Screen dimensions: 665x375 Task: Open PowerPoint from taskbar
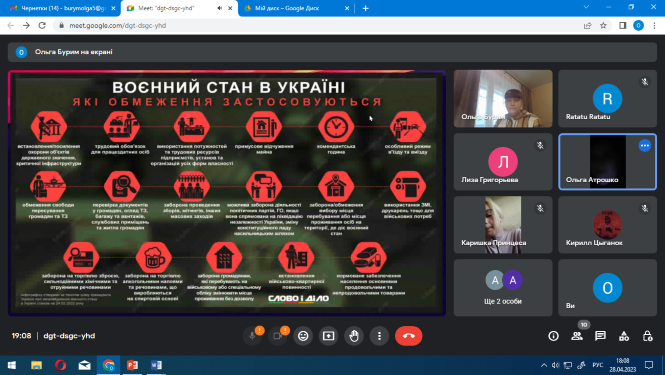[x=132, y=365]
